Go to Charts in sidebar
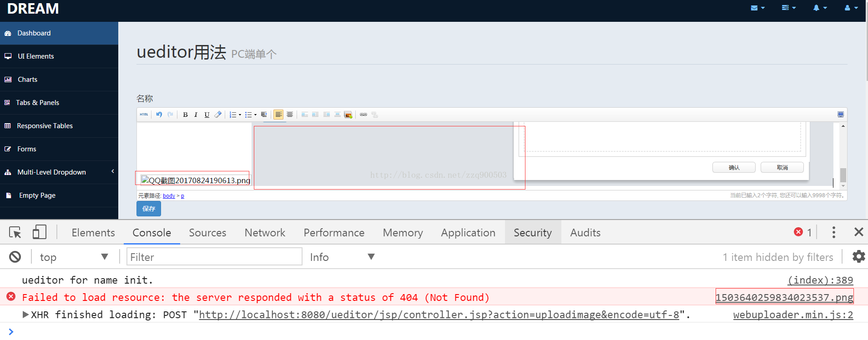 59,80
